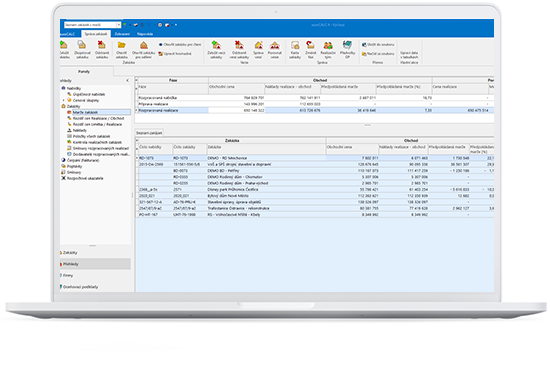Click the Porovnat verze icon

[x=275, y=45]
